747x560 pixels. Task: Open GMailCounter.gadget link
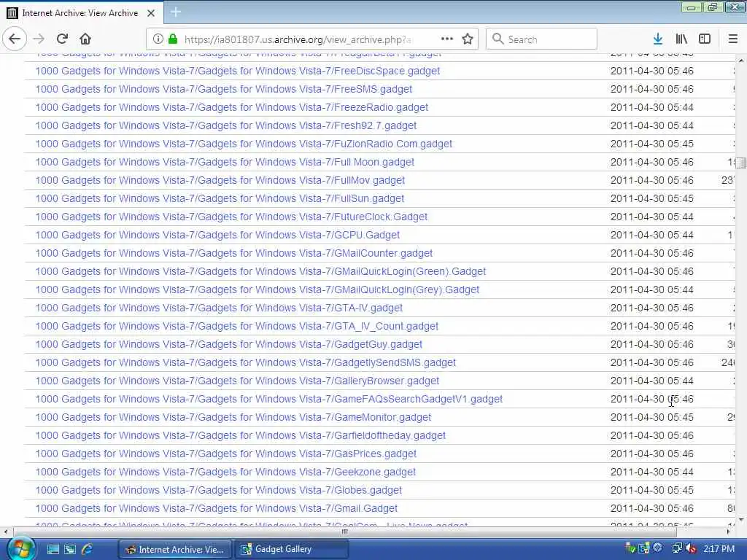pyautogui.click(x=234, y=253)
